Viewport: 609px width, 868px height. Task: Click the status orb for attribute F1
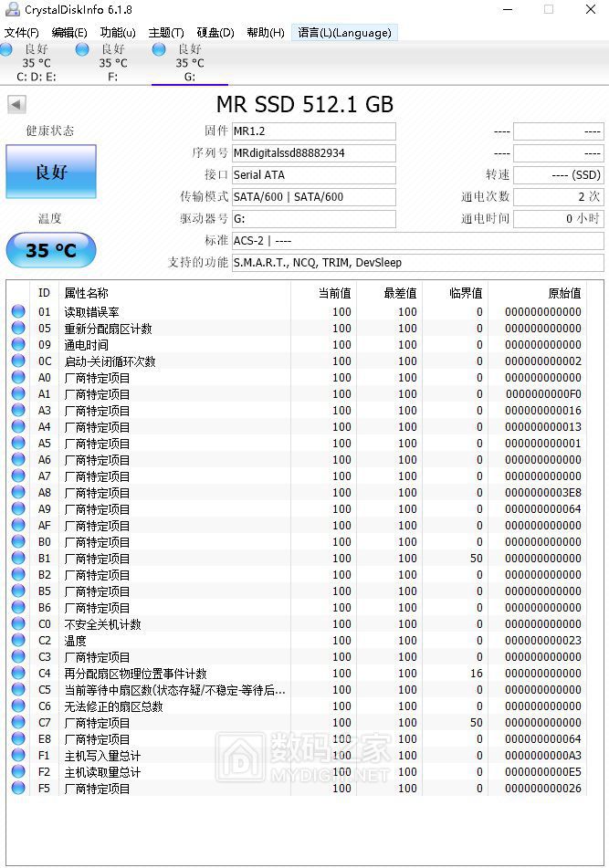coord(18,756)
